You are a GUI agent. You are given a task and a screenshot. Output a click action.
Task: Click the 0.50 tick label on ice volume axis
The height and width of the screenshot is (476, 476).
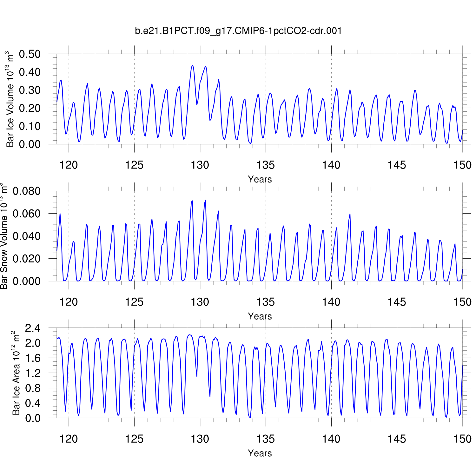pyautogui.click(x=30, y=54)
